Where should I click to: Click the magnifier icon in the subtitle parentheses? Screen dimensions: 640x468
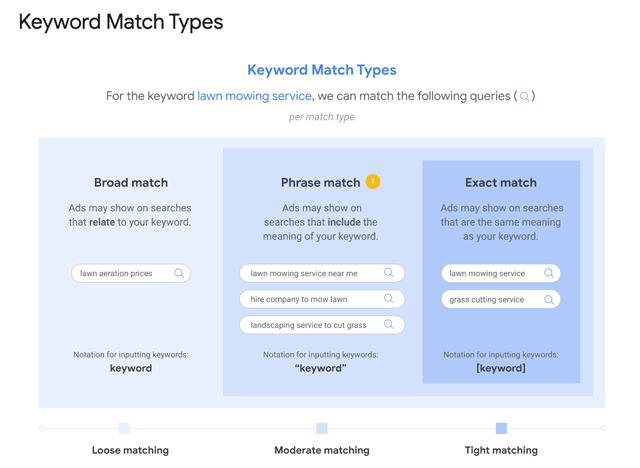[x=524, y=97]
